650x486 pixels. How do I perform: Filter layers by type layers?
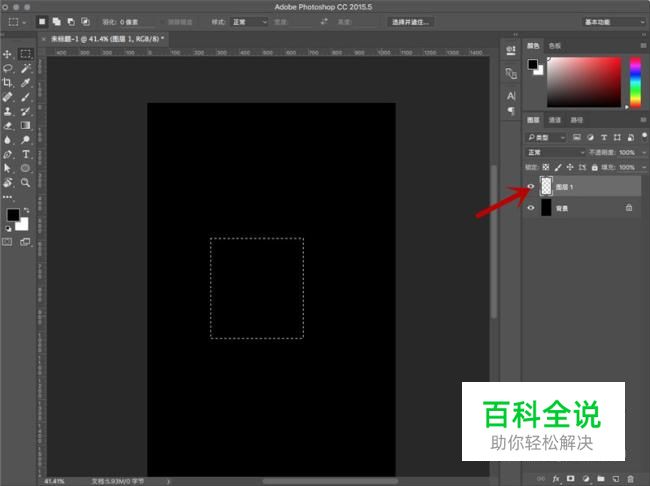[x=604, y=137]
